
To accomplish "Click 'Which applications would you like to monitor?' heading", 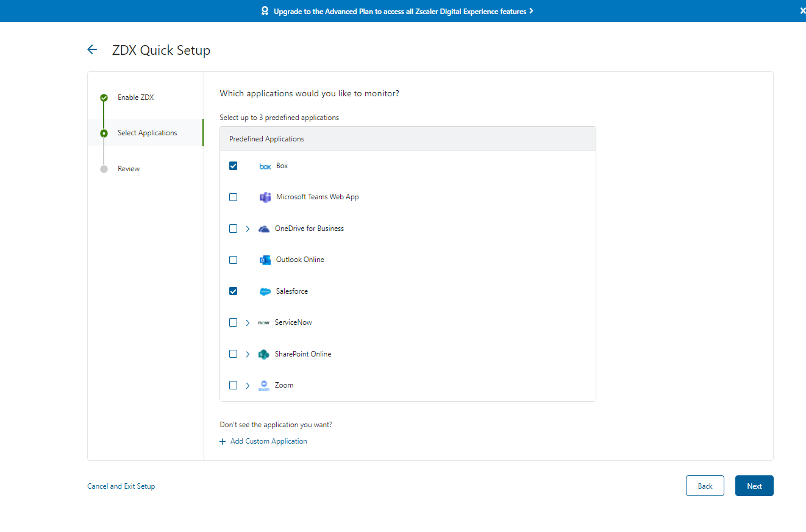I will [310, 94].
